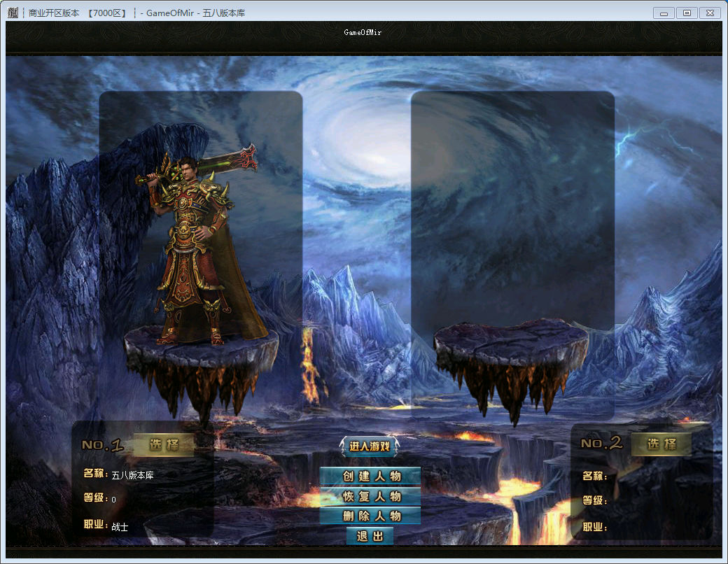Click the class value 战士
728x564 pixels.
120,527
